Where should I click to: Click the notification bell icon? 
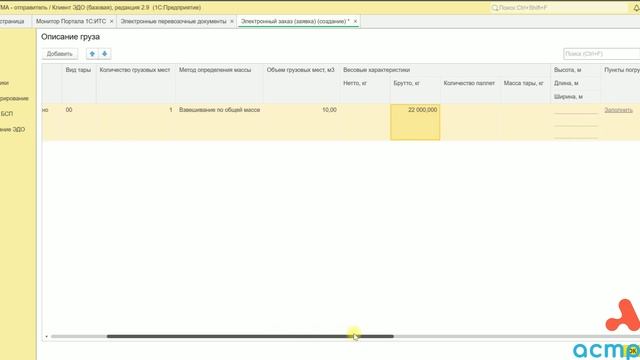click(x=636, y=8)
